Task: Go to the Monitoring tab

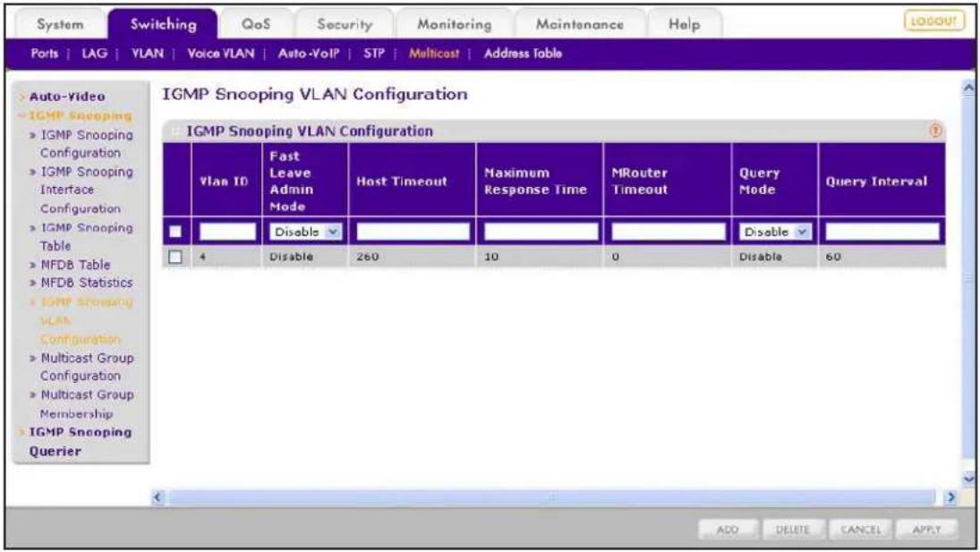Action: [455, 24]
